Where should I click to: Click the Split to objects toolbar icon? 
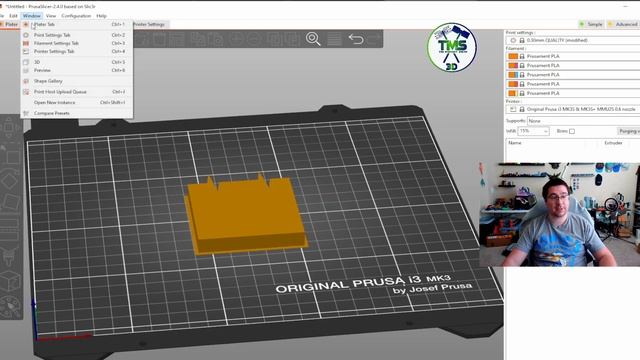tap(274, 40)
